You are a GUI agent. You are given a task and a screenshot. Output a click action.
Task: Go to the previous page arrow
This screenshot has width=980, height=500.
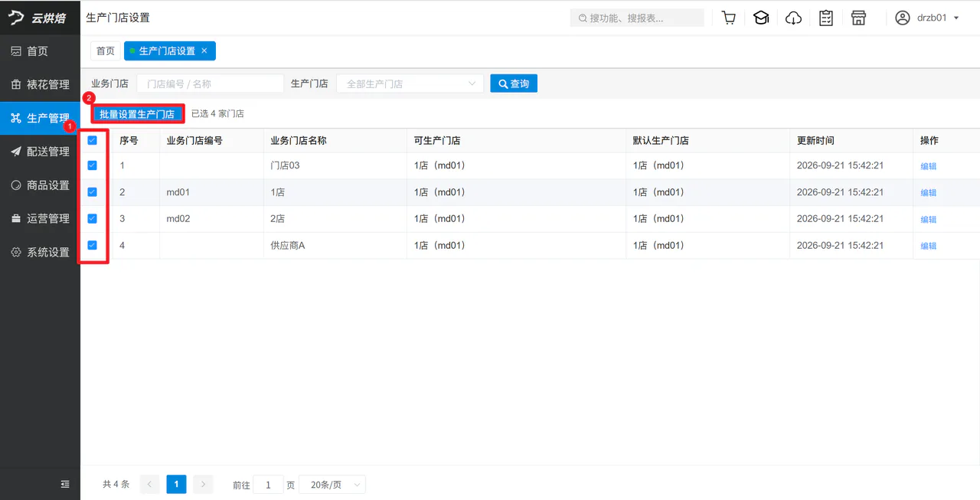coord(150,484)
